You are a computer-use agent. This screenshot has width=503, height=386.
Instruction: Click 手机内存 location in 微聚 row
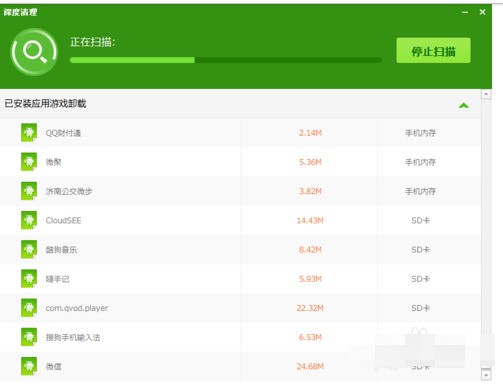pyautogui.click(x=420, y=162)
